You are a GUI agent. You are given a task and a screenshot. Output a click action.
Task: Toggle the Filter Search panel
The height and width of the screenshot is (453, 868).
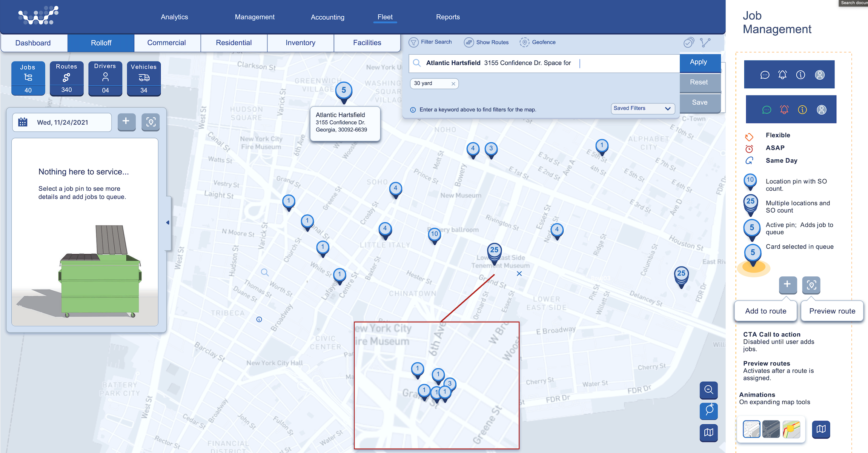[414, 42]
